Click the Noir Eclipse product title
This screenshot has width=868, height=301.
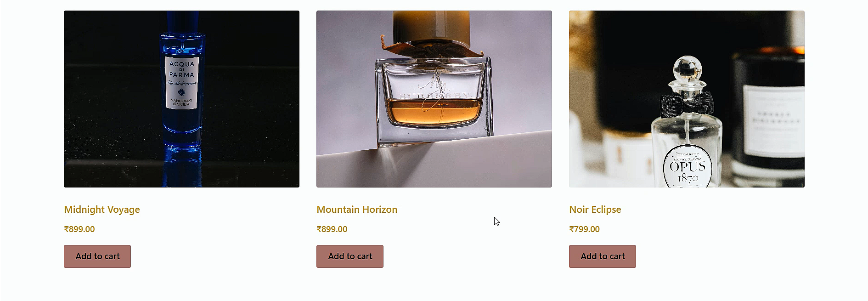coord(595,210)
